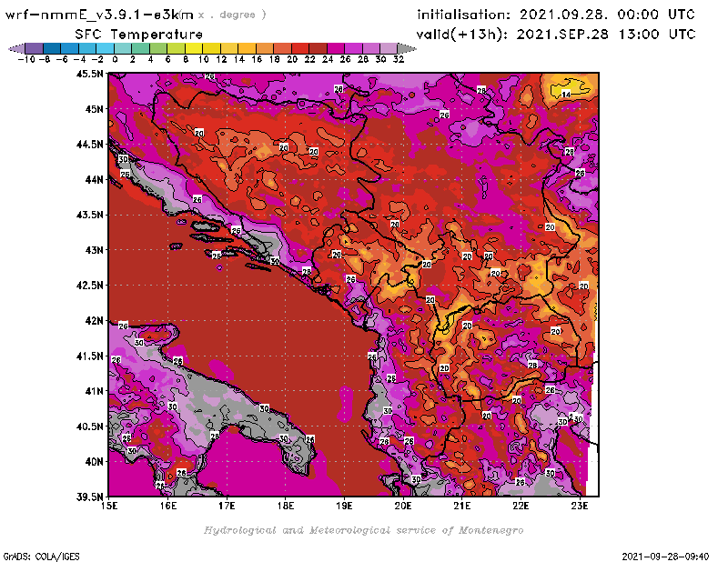The height and width of the screenshot is (562, 728).
Task: Click the 19E longitude axis label
Action: (344, 506)
